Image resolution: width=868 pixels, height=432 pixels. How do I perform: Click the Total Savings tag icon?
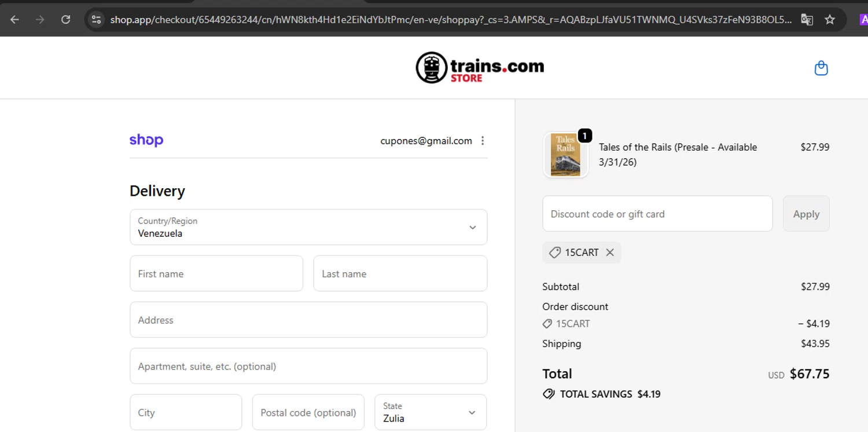pyautogui.click(x=549, y=394)
